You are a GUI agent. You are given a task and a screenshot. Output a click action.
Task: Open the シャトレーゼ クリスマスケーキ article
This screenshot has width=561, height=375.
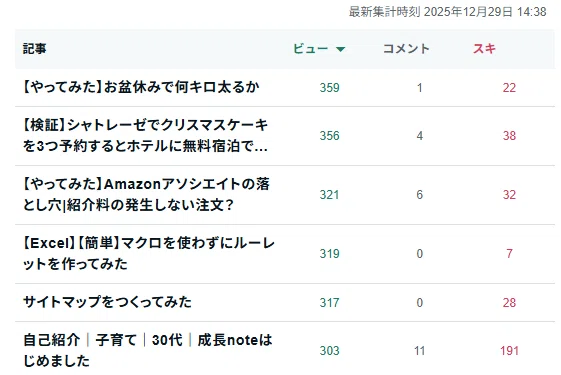[x=145, y=136]
